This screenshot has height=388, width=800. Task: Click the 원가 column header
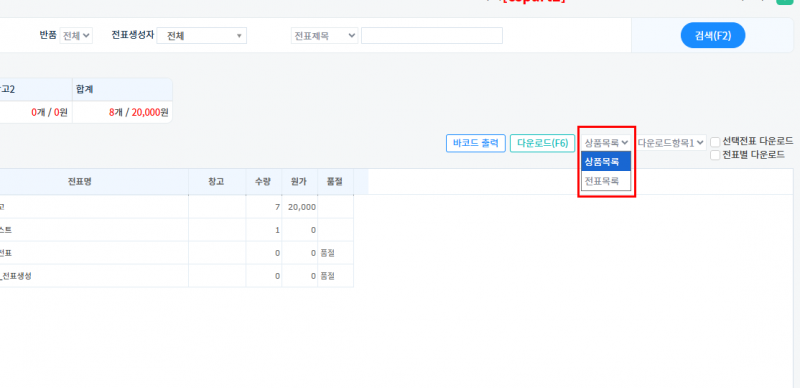point(299,182)
